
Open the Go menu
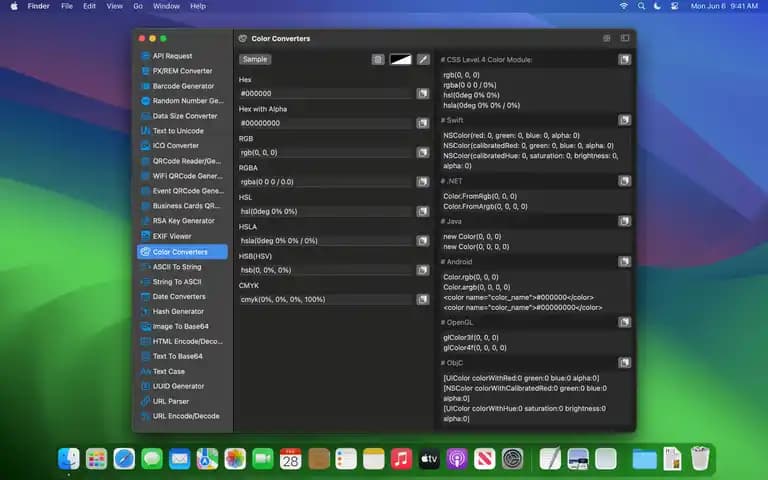[138, 6]
